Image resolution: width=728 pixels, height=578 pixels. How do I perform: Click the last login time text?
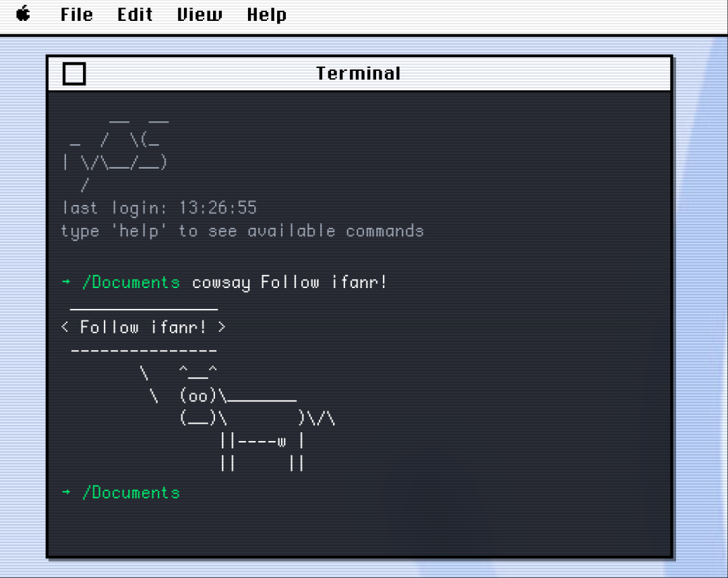tap(159, 208)
